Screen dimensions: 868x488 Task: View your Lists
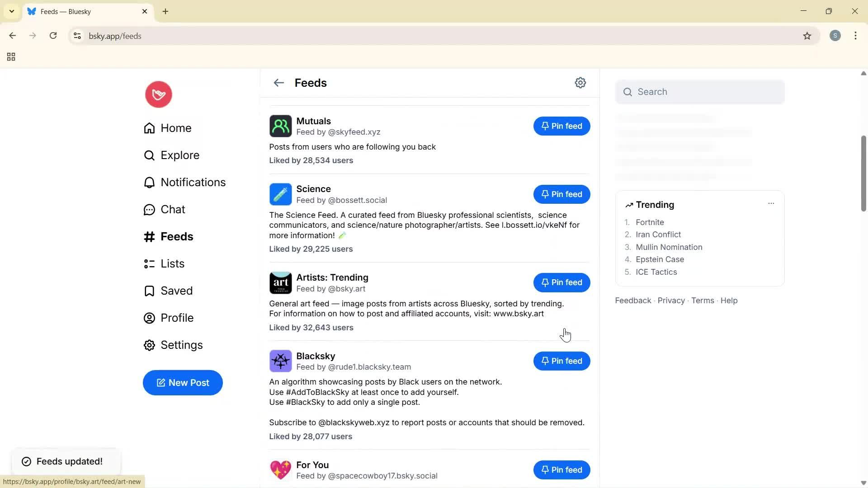click(x=172, y=263)
